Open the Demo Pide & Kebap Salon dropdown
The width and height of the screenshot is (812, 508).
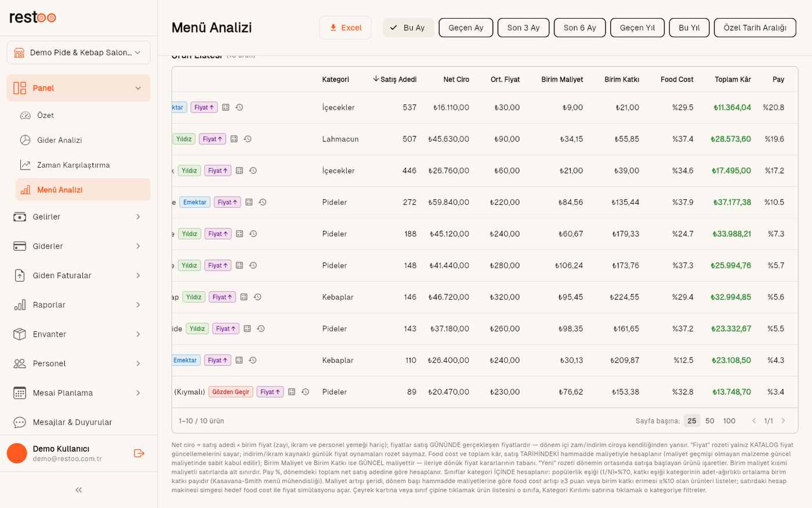coord(78,53)
